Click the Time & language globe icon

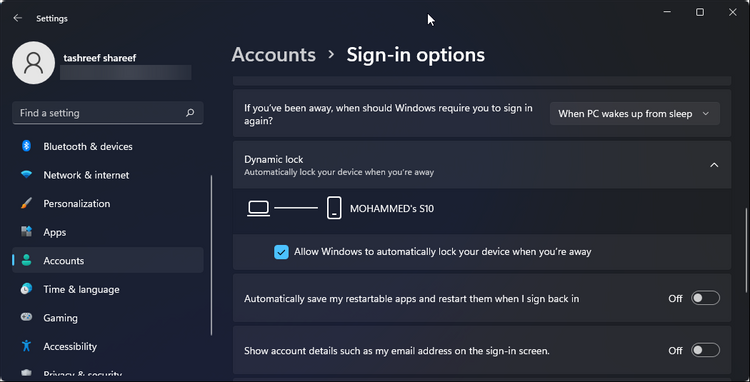click(x=26, y=289)
